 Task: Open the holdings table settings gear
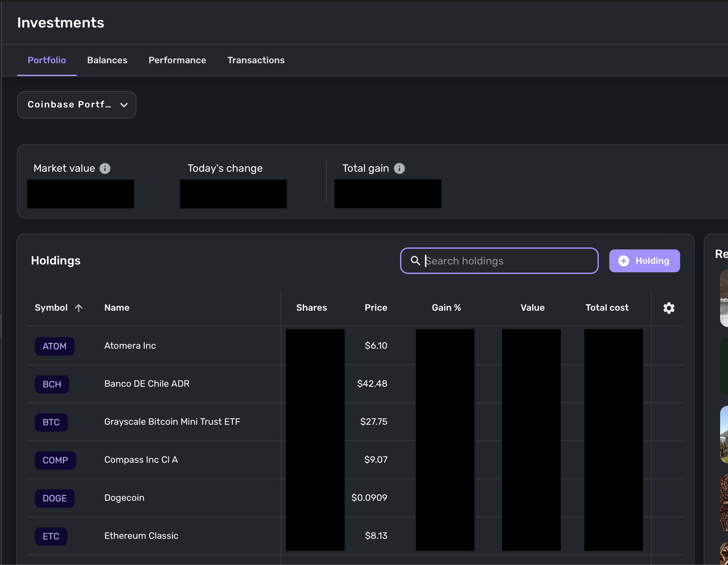pos(669,308)
